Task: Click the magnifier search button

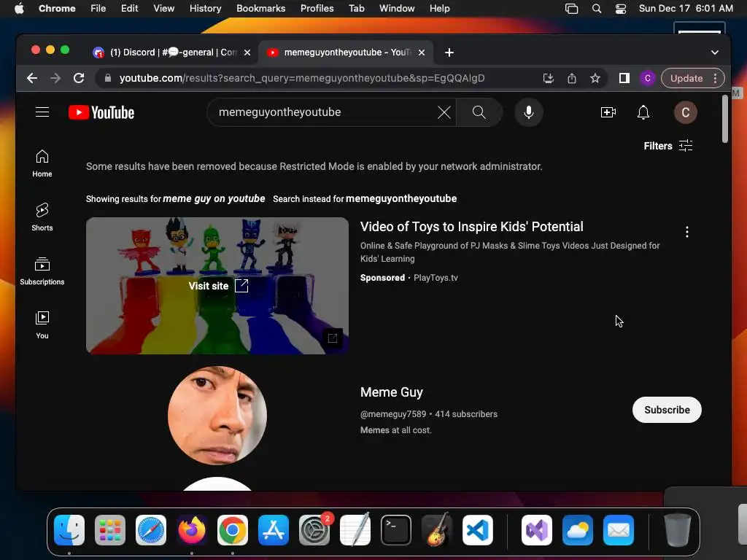Action: tap(479, 112)
